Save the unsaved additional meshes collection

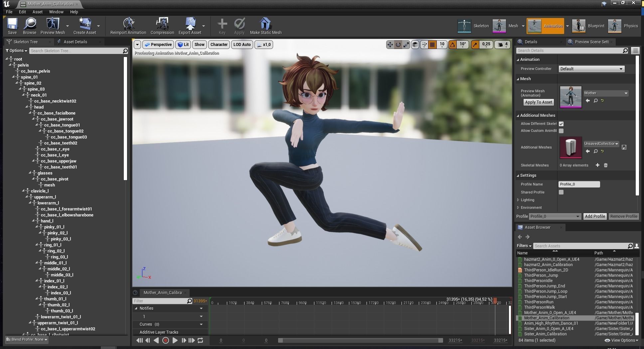point(624,147)
